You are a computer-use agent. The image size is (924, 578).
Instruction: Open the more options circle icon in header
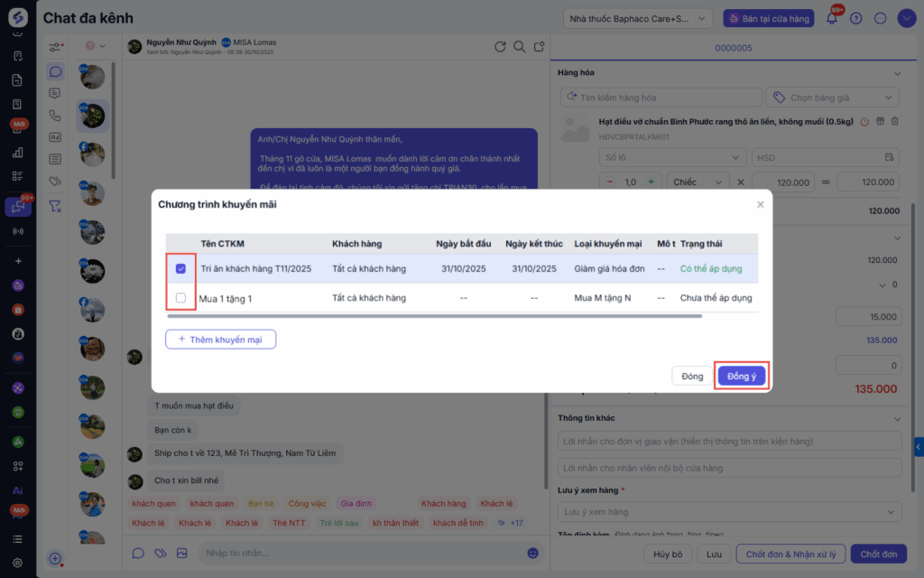click(x=880, y=18)
